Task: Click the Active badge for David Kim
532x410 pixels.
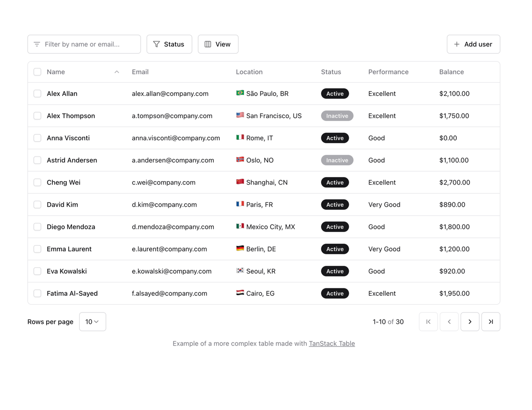Action: (x=335, y=204)
